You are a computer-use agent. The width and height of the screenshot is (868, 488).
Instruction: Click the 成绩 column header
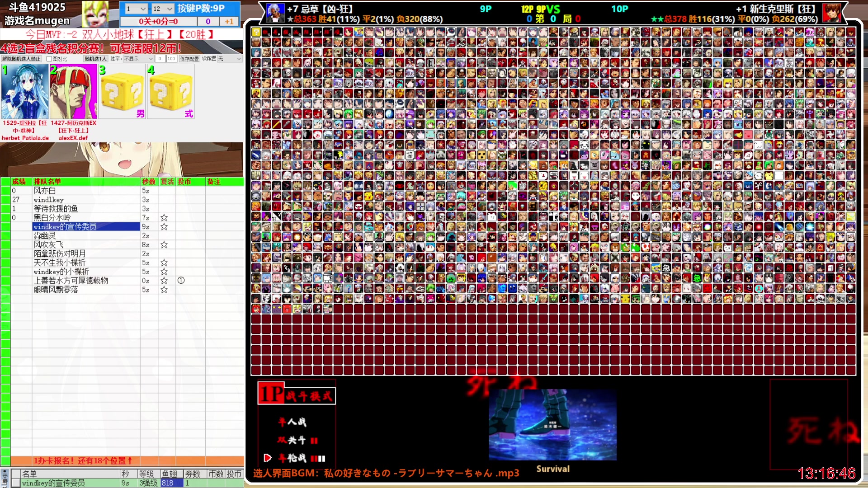click(21, 182)
